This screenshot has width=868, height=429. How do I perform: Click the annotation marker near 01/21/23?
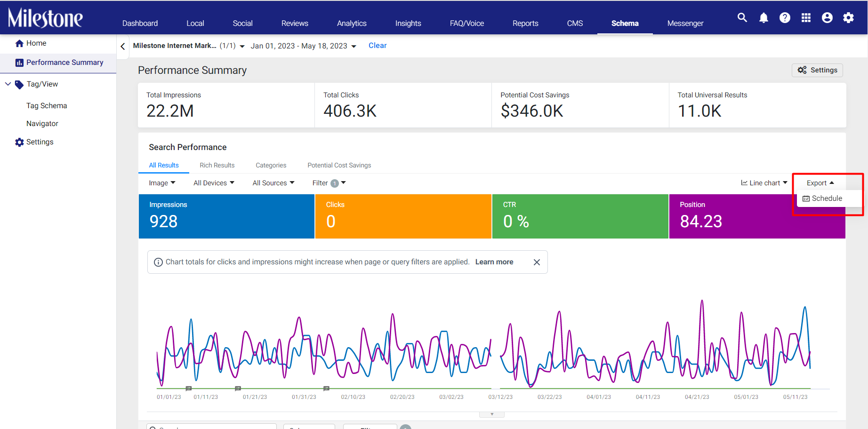(x=238, y=389)
